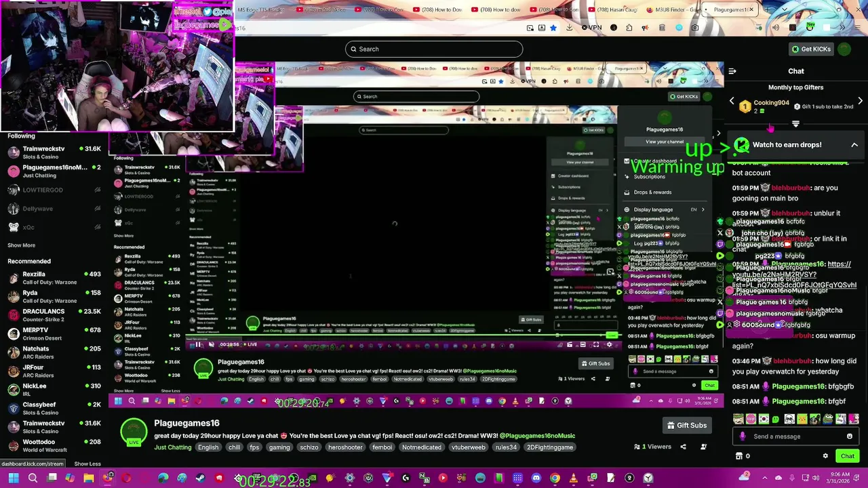Screen dimensions: 868x488
Task: Select the English tag
Action: pos(208,447)
